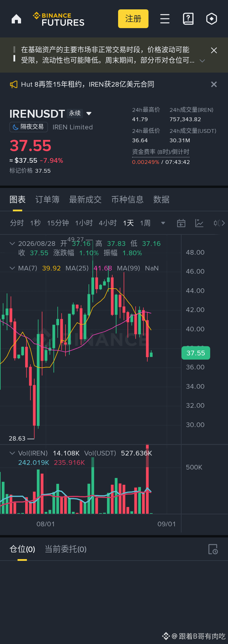Click the 500K volume axis label
The height and width of the screenshot is (644, 228).
tap(194, 467)
